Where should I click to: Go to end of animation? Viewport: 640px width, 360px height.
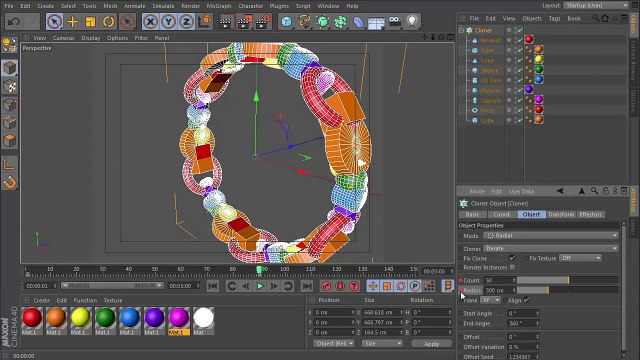pyautogui.click(x=307, y=286)
